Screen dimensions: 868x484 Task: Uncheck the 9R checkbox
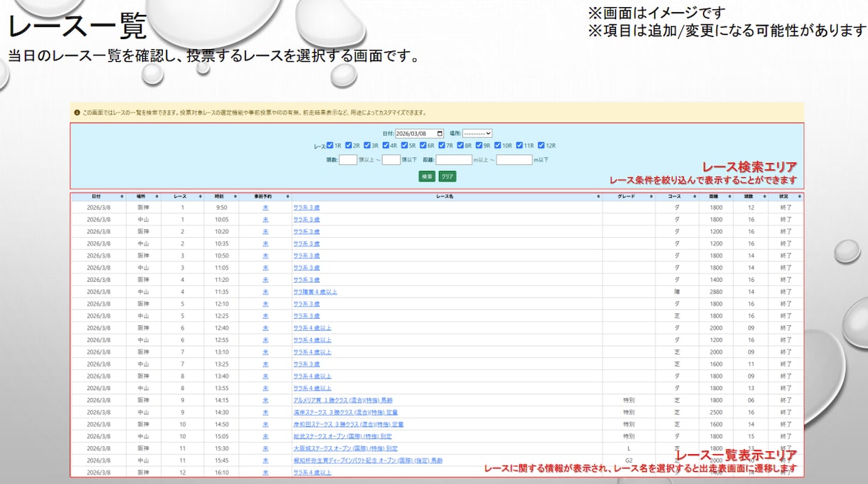[478, 145]
